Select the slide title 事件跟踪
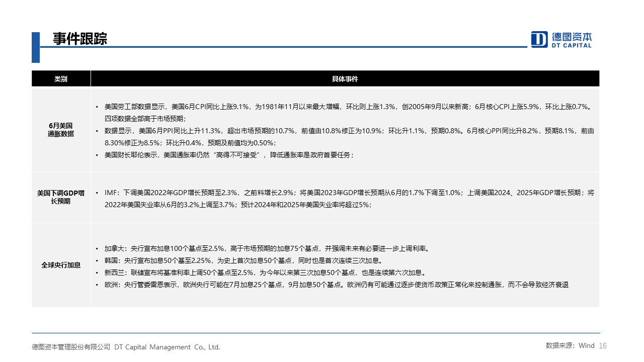This screenshot has height=362, width=644. pyautogui.click(x=80, y=39)
